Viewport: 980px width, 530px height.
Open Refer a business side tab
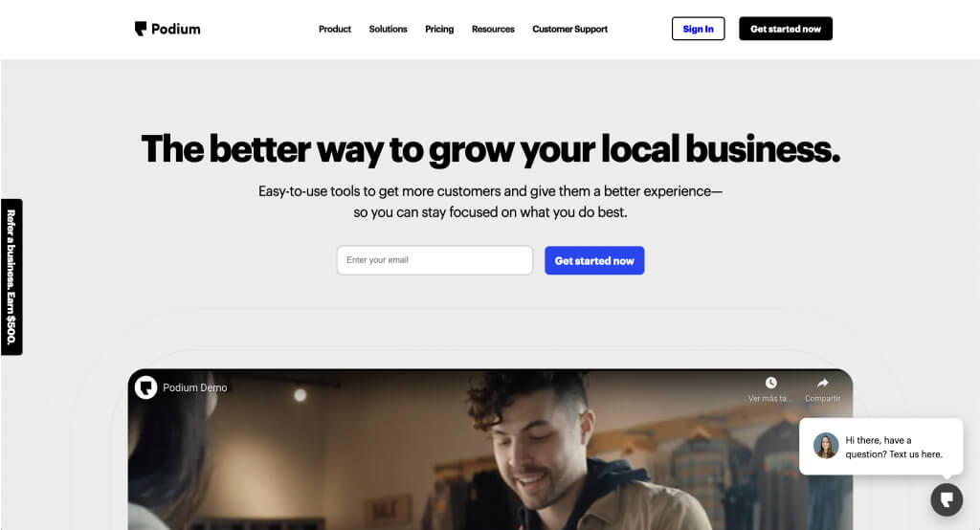tap(11, 276)
